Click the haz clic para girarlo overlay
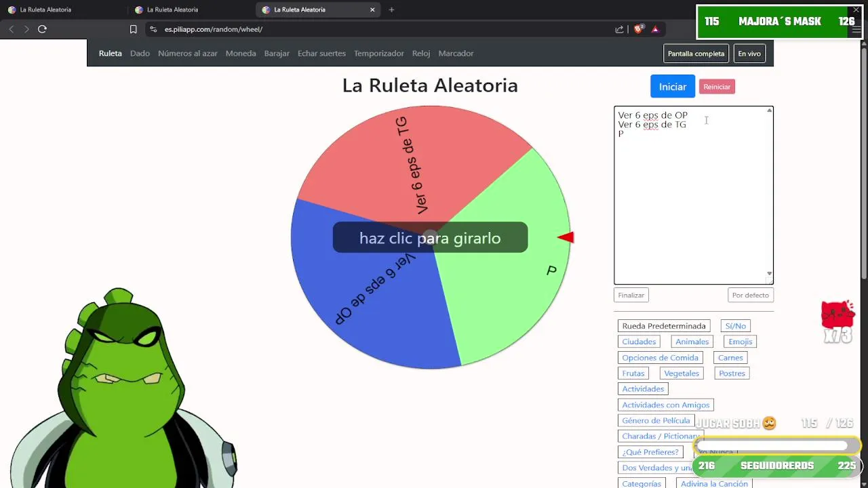868x488 pixels. (x=430, y=238)
